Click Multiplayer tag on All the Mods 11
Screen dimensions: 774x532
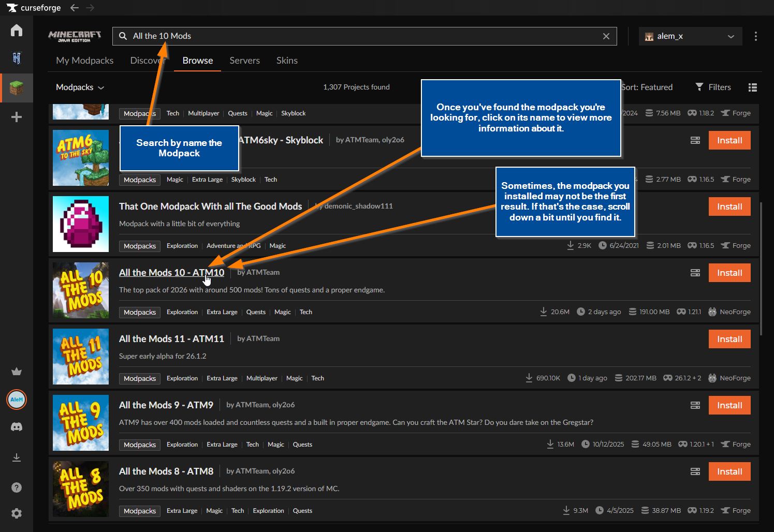pyautogui.click(x=262, y=378)
